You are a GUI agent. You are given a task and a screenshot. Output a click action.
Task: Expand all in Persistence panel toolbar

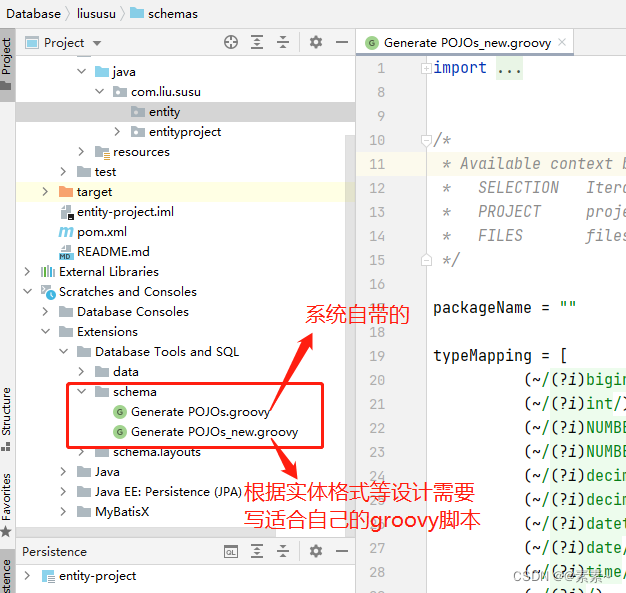click(257, 551)
